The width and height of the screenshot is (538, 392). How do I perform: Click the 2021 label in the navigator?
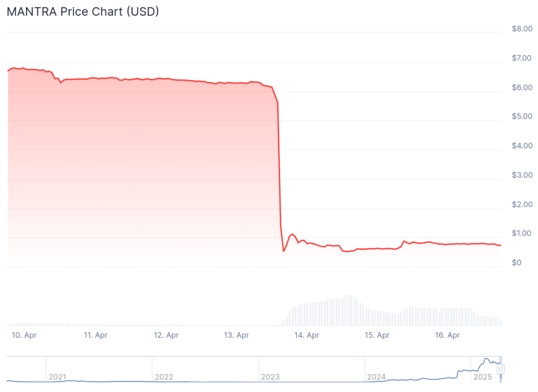pyautogui.click(x=57, y=377)
